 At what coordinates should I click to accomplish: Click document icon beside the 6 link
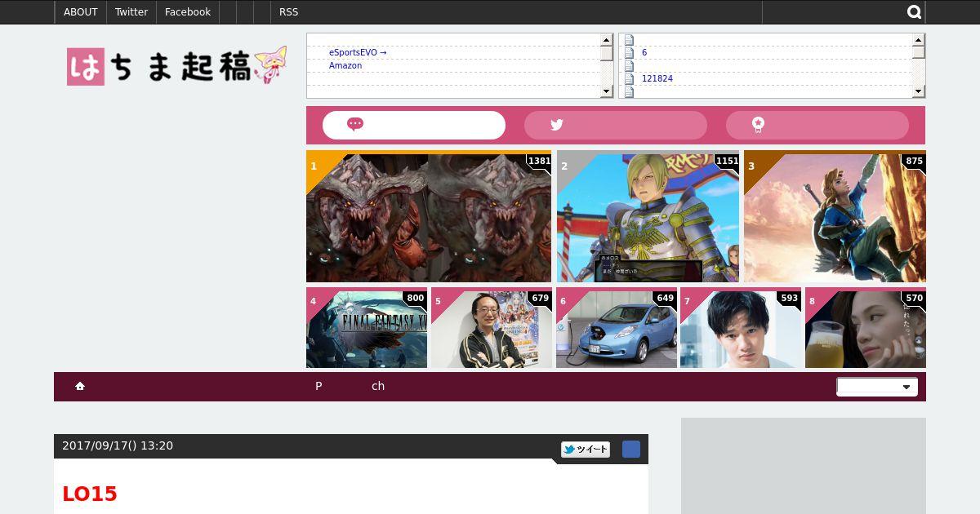(x=629, y=52)
